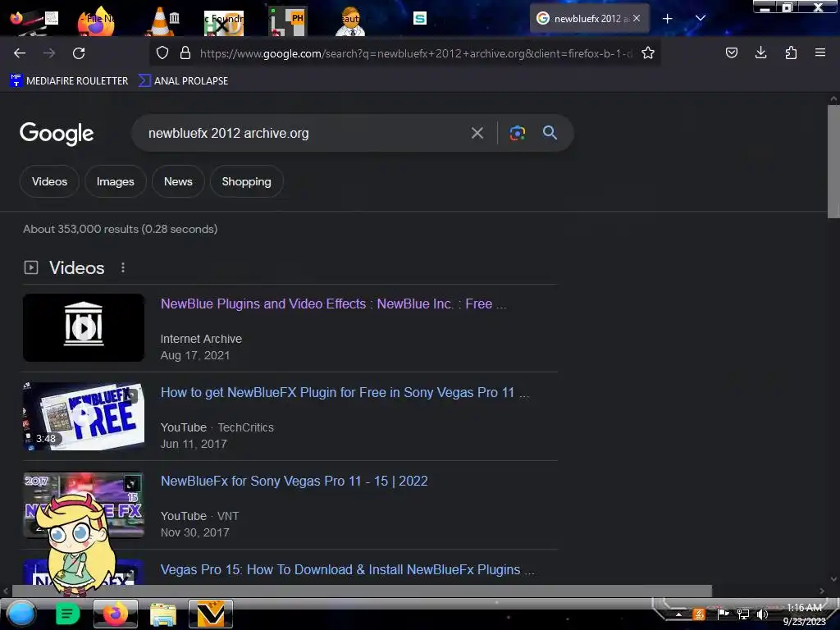
Task: Bookmark this page with the star icon
Action: pyautogui.click(x=648, y=53)
